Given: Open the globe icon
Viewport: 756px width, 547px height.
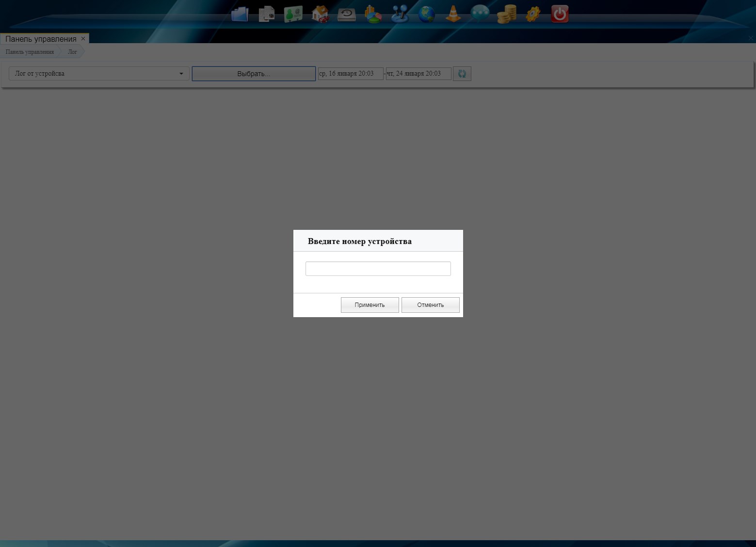Looking at the screenshot, I should coord(427,14).
